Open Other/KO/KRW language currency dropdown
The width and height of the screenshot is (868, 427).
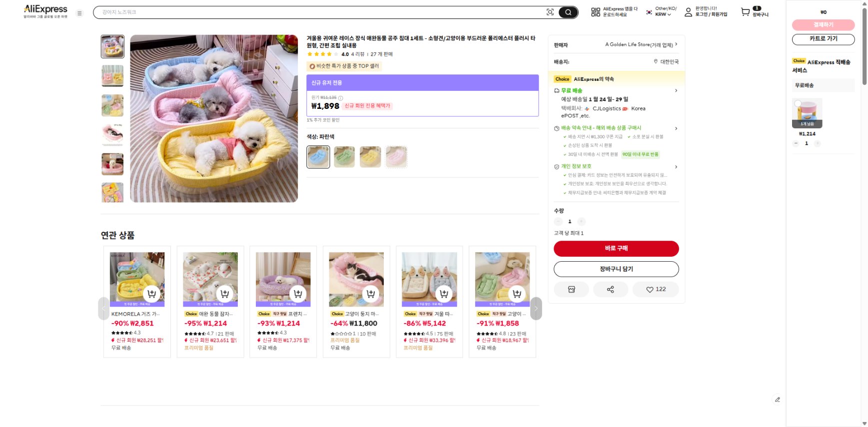(x=661, y=11)
